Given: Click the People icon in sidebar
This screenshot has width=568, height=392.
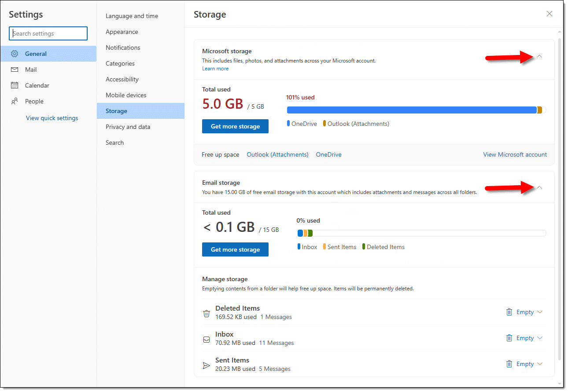Looking at the screenshot, I should pos(15,101).
